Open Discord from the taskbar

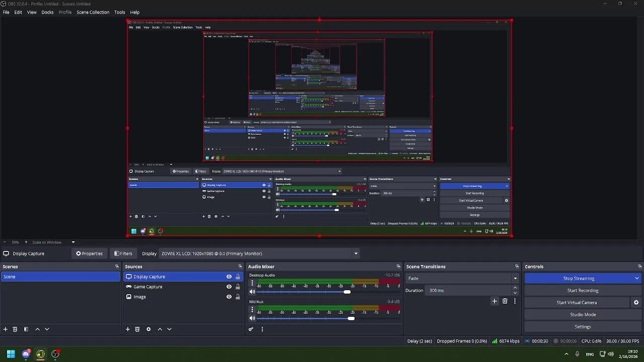26,354
